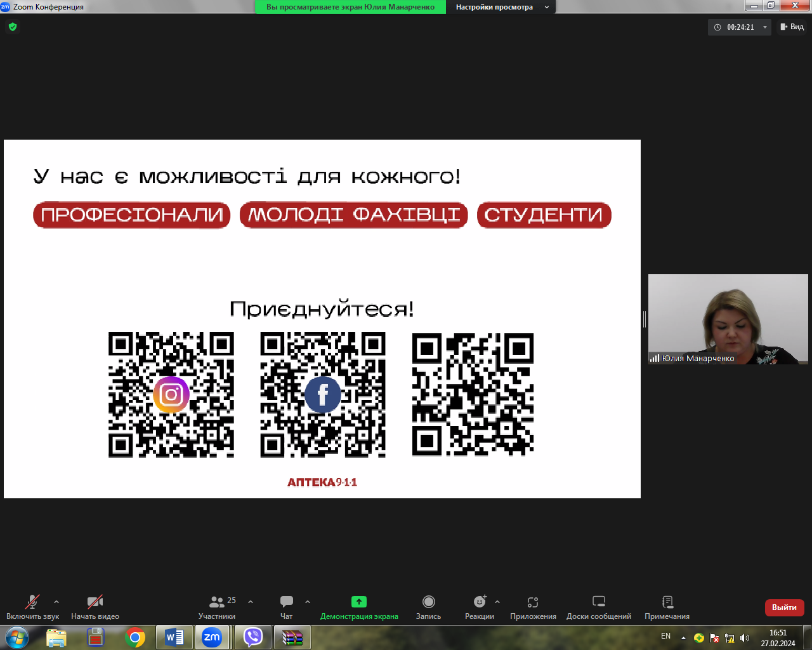Expand the participants options arrow
Image resolution: width=812 pixels, height=650 pixels.
[x=251, y=602]
